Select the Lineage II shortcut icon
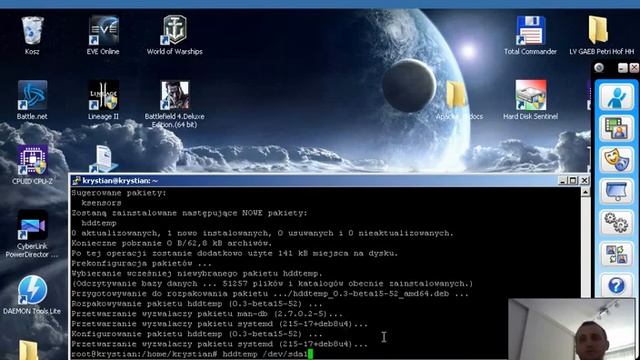 coord(104,95)
